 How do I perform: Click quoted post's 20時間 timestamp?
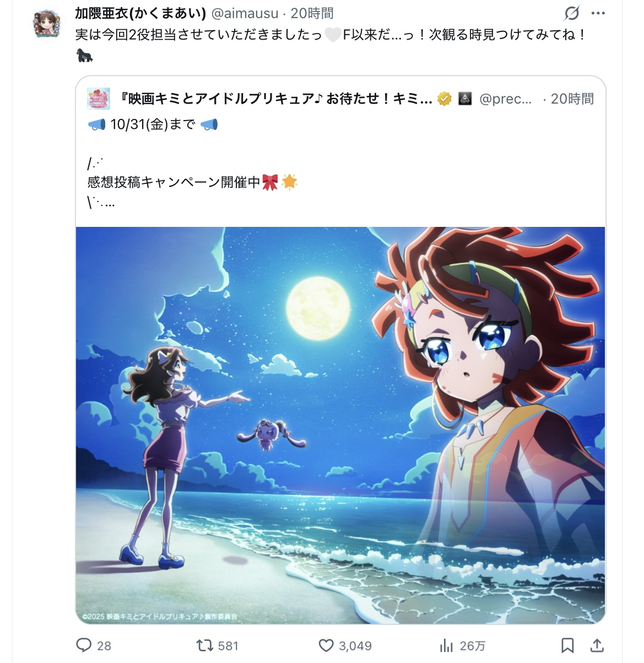(x=572, y=99)
